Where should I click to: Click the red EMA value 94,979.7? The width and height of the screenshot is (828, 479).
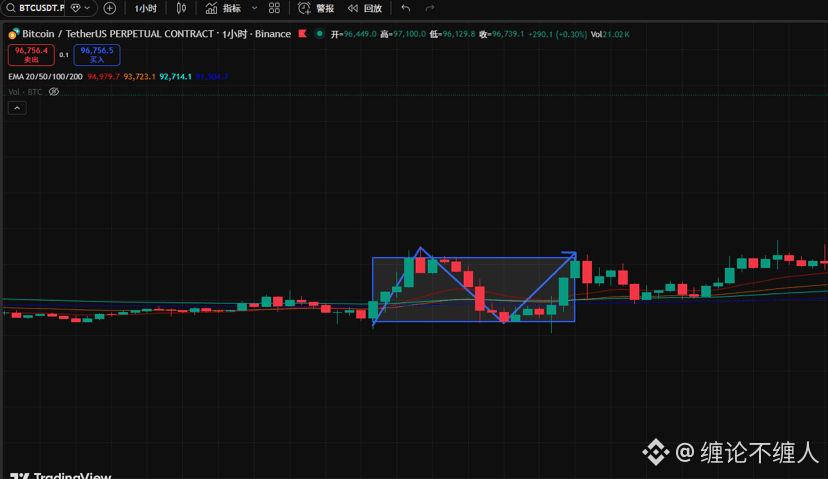pos(104,77)
